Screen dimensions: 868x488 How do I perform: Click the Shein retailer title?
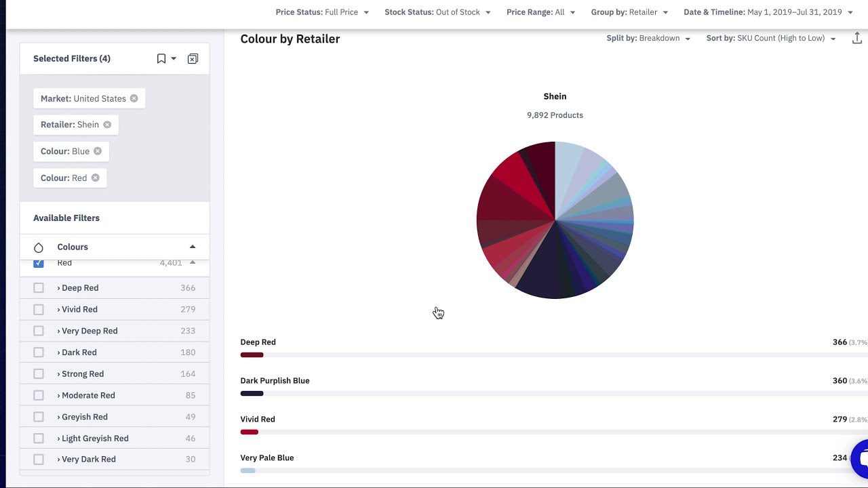tap(555, 96)
